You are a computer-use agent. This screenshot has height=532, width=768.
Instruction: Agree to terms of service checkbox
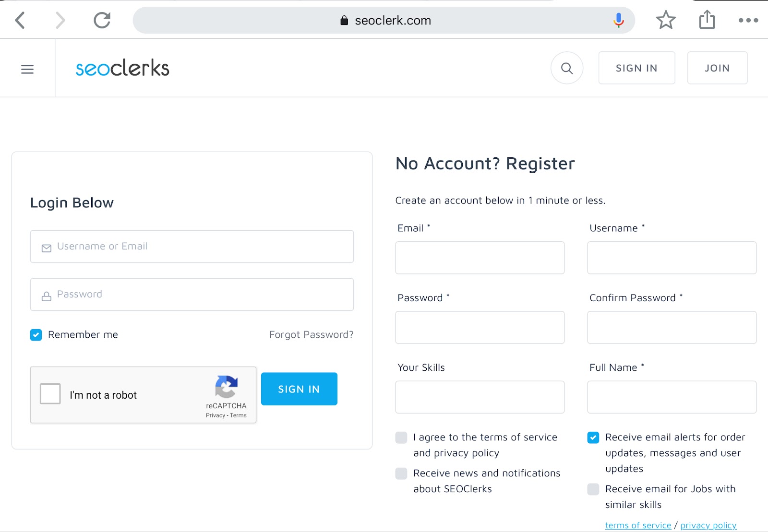[401, 437]
